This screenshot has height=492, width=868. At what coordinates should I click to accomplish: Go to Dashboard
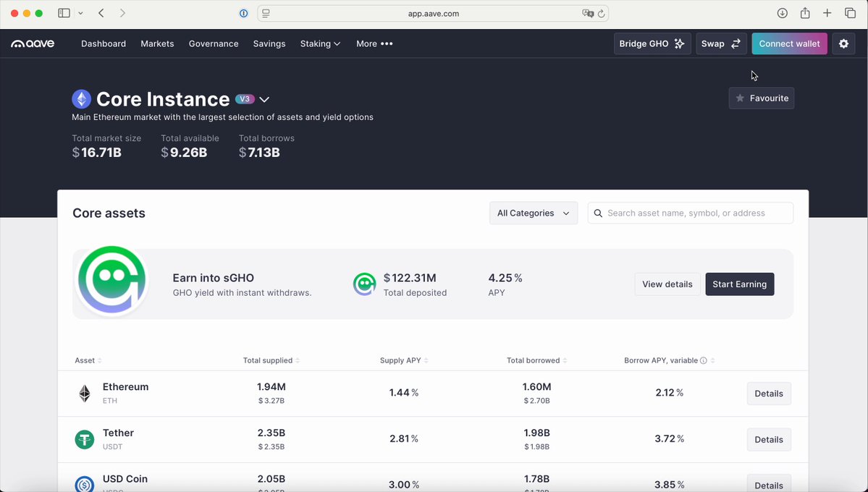104,43
